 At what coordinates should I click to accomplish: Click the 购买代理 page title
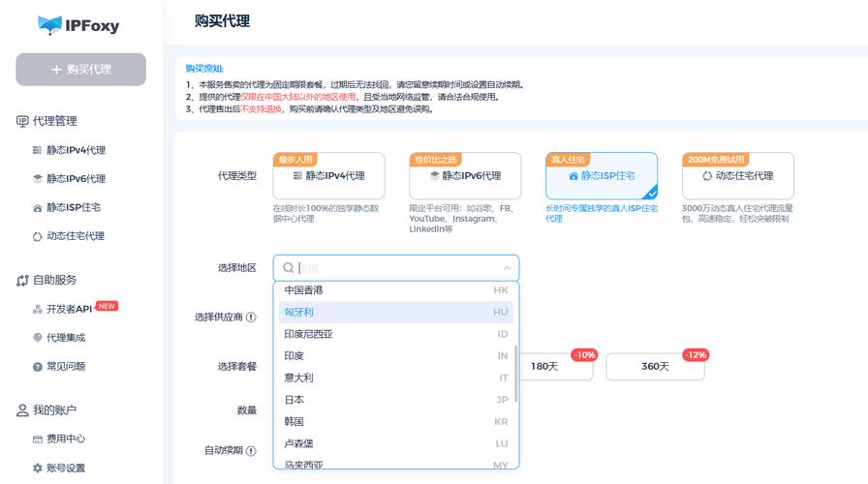[x=222, y=21]
